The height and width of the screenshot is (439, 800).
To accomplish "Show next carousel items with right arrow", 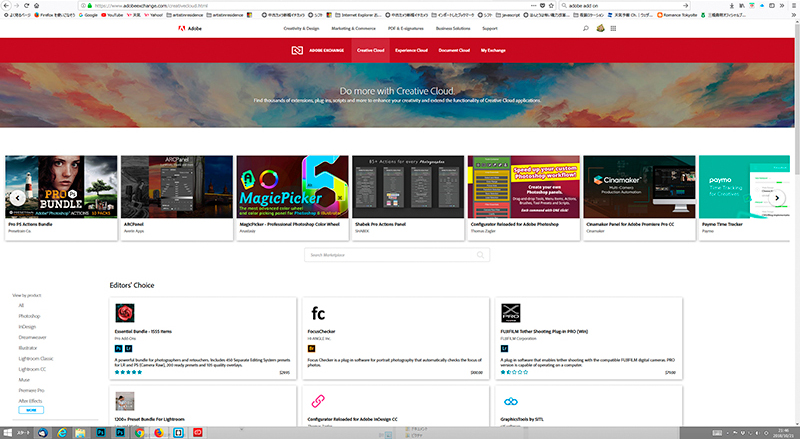I will pyautogui.click(x=777, y=198).
